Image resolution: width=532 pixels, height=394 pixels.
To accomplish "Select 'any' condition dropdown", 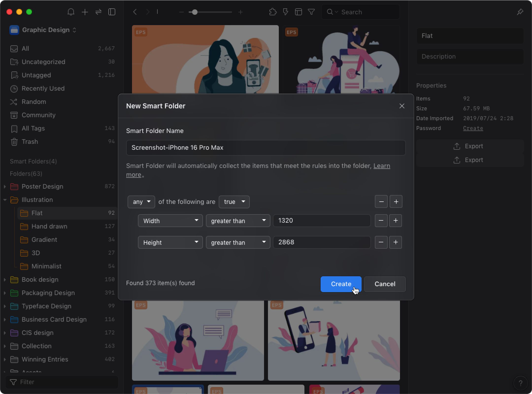I will (x=140, y=201).
